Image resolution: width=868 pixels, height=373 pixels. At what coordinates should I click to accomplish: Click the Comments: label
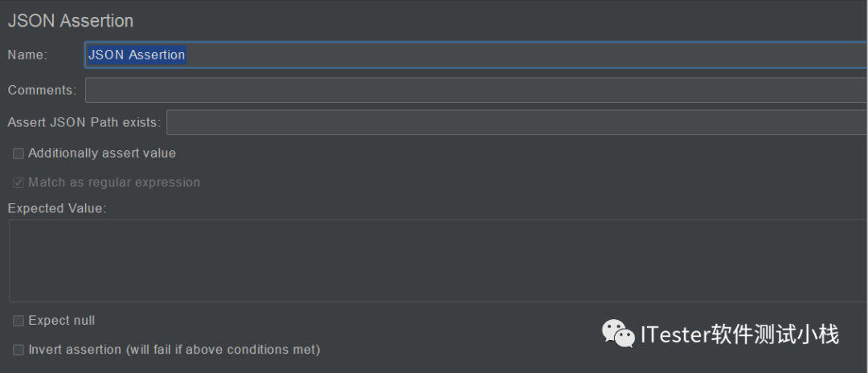[42, 90]
